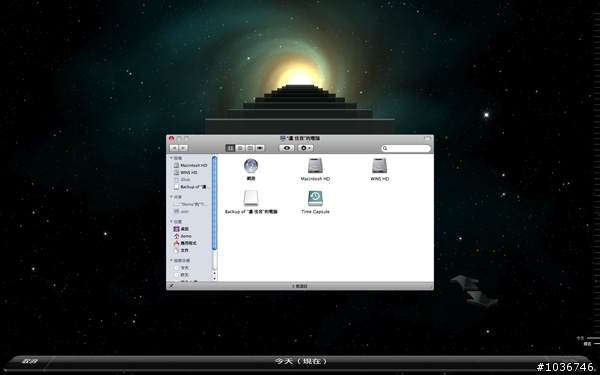Click the Finder search field

pos(406,148)
